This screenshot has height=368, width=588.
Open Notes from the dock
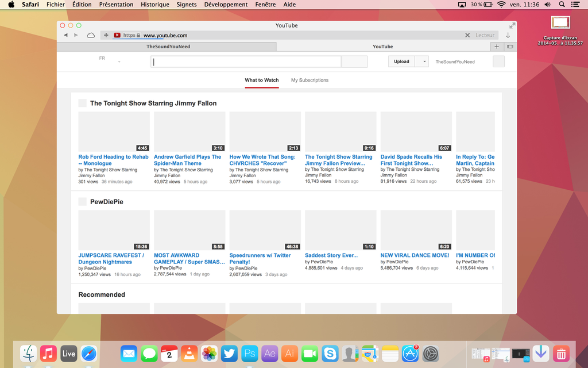pyautogui.click(x=390, y=354)
